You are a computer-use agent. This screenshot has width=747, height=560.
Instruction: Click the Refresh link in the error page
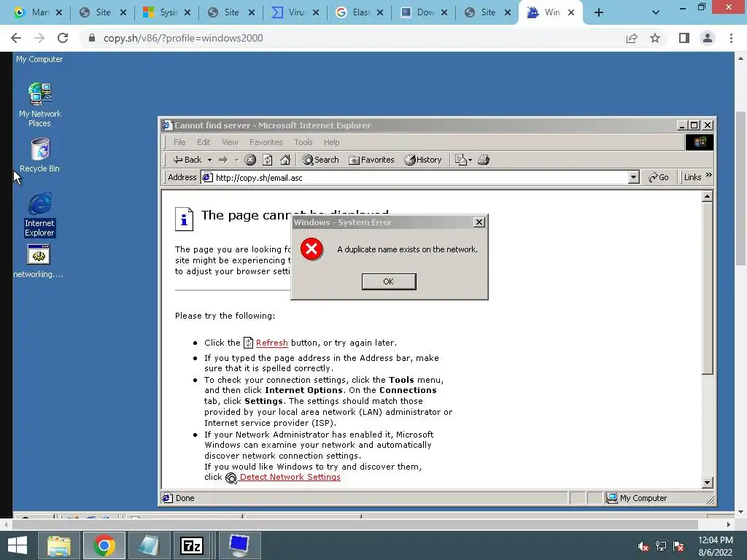pyautogui.click(x=271, y=343)
